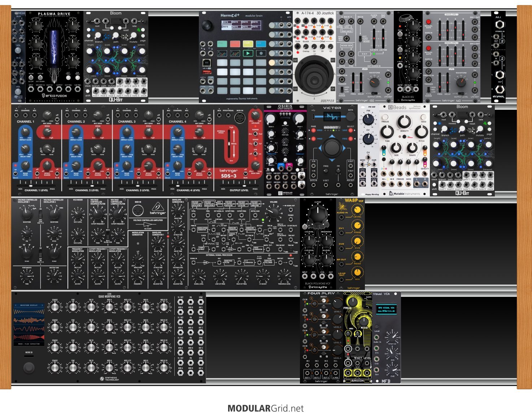Image resolution: width=532 pixels, height=416 pixels.
Task: Click the Black EG label on the Erica Synths module
Action: coord(408,97)
